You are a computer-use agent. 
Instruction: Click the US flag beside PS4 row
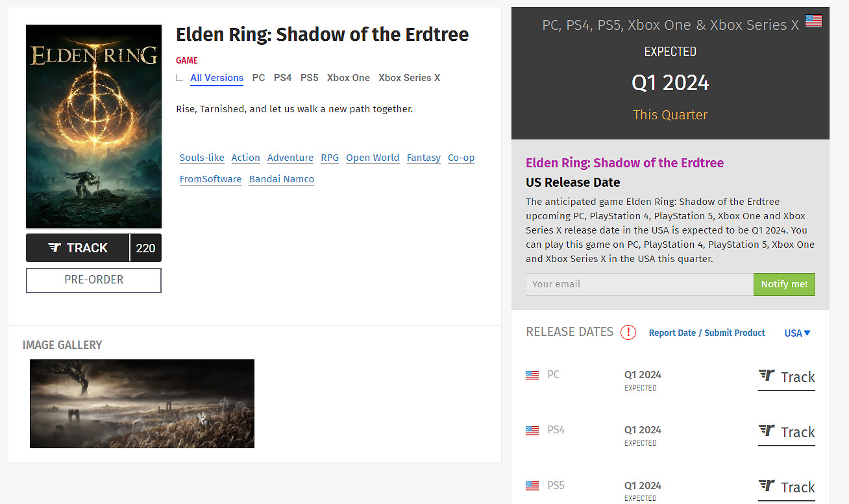click(x=532, y=430)
